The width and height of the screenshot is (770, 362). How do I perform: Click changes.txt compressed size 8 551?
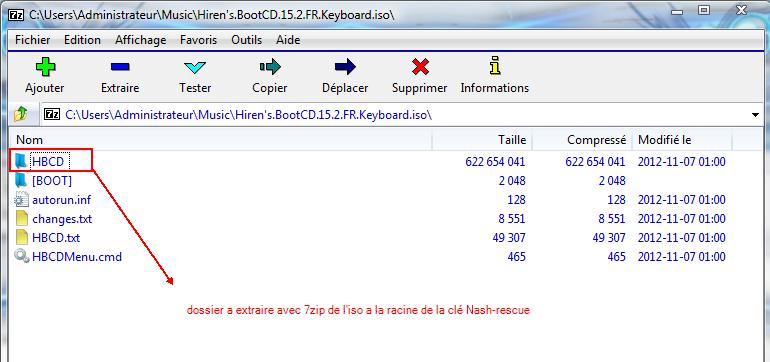pos(612,219)
